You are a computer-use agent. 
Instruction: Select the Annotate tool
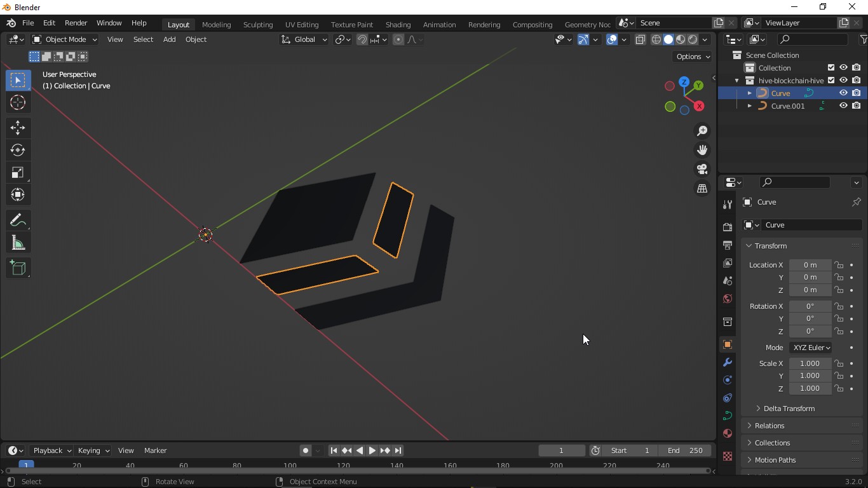18,220
